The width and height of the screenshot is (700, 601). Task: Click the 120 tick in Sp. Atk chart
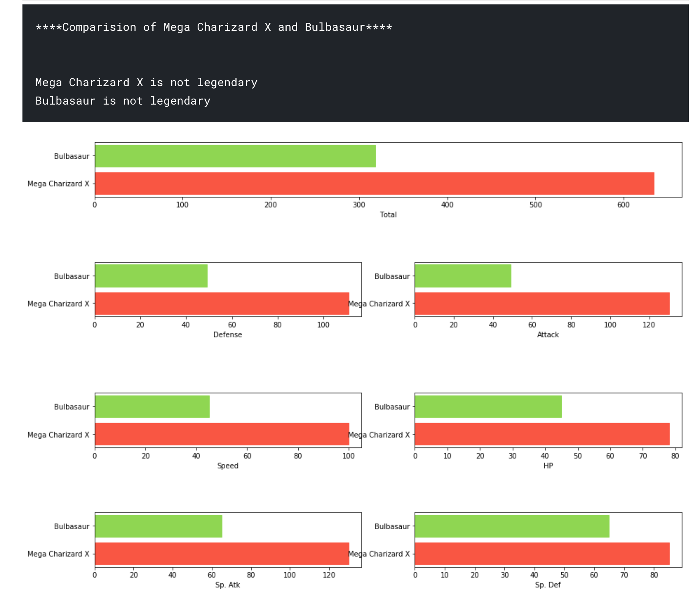[x=329, y=575]
